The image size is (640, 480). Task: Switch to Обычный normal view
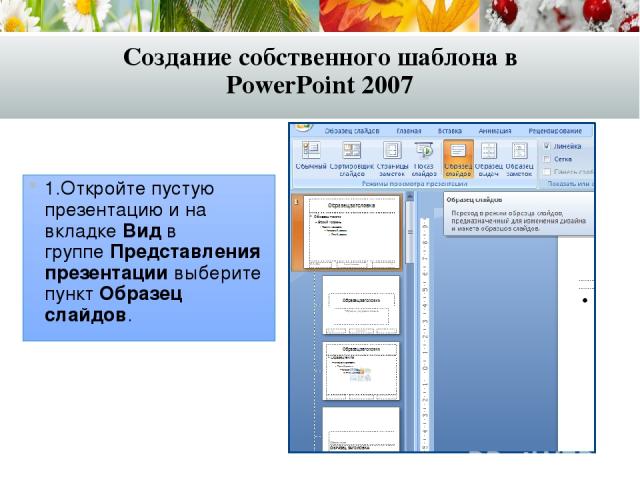[311, 157]
